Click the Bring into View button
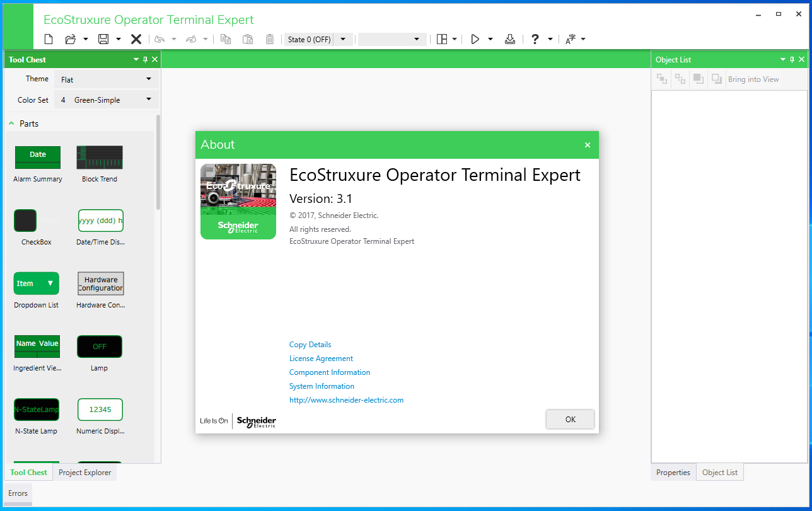Image resolution: width=812 pixels, height=511 pixels. click(753, 79)
